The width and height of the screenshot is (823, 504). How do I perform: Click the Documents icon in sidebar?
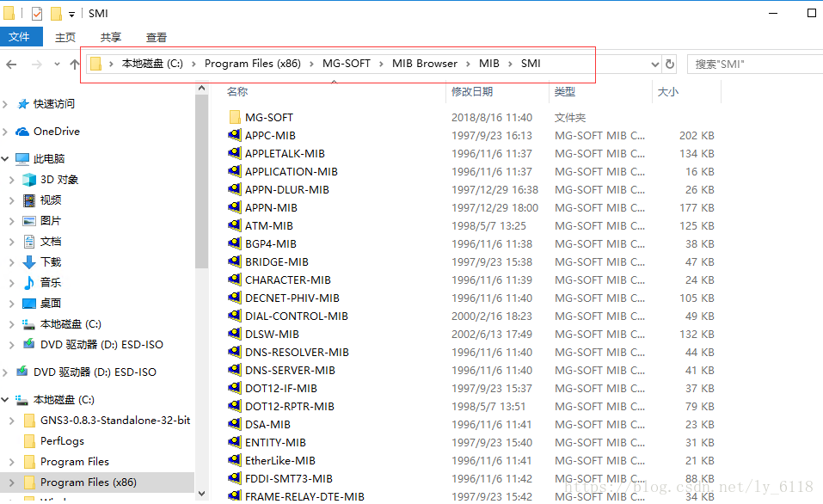tap(29, 242)
